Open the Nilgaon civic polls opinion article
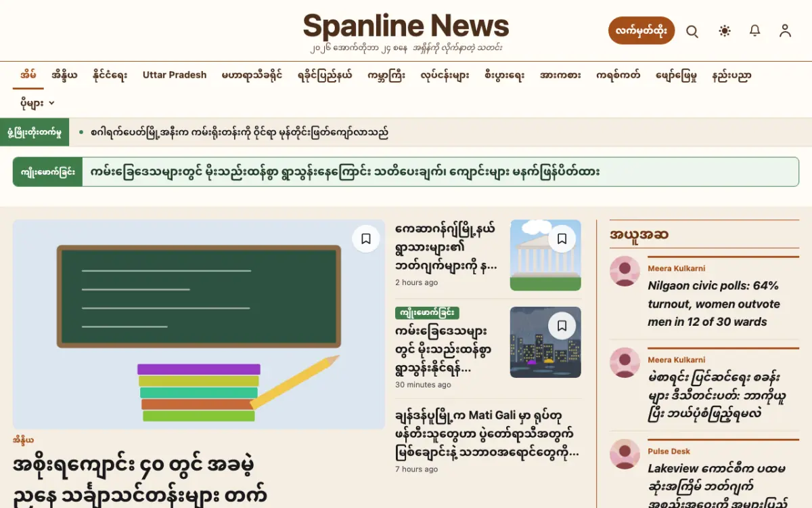The width and height of the screenshot is (812, 508). click(714, 303)
